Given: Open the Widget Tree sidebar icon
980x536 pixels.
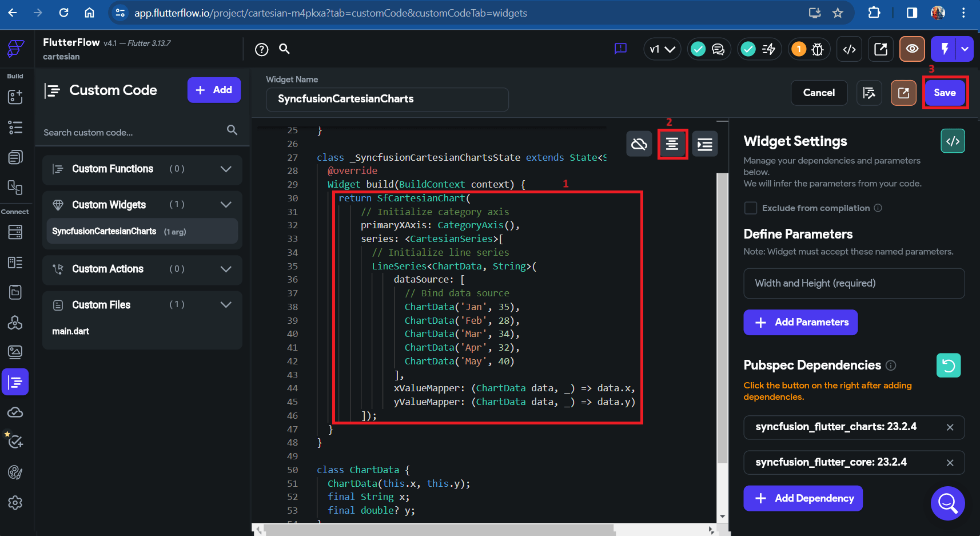Looking at the screenshot, I should [15, 127].
